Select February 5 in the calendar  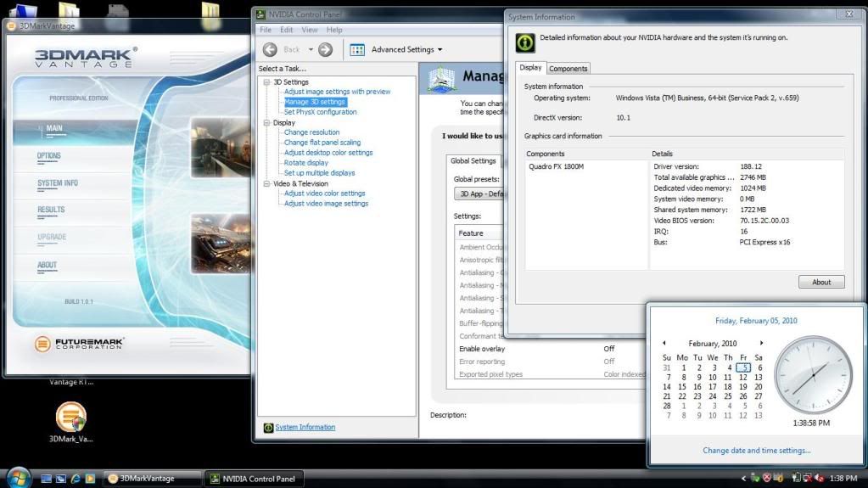pos(743,367)
